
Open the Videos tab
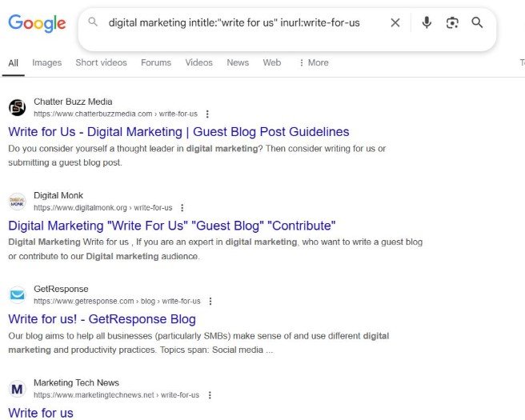click(199, 62)
